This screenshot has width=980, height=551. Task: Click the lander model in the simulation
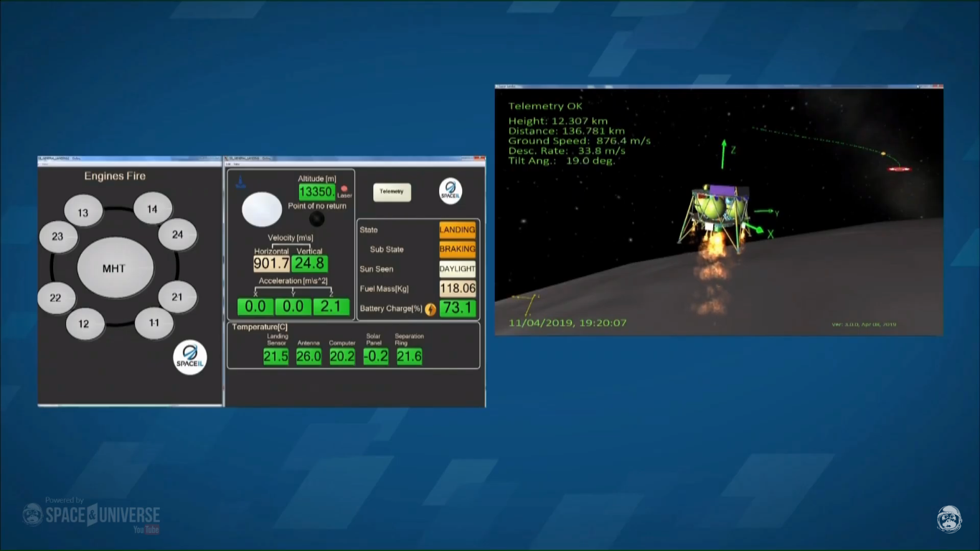713,217
